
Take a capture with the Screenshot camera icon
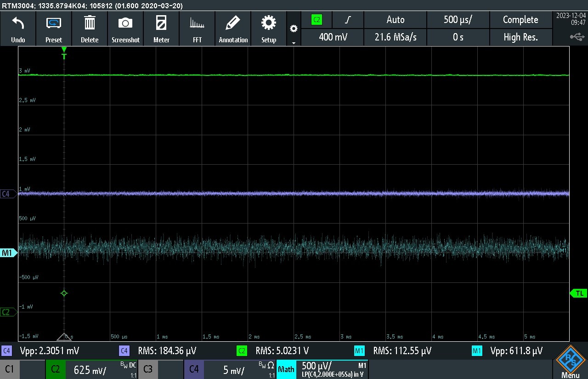tap(125, 29)
